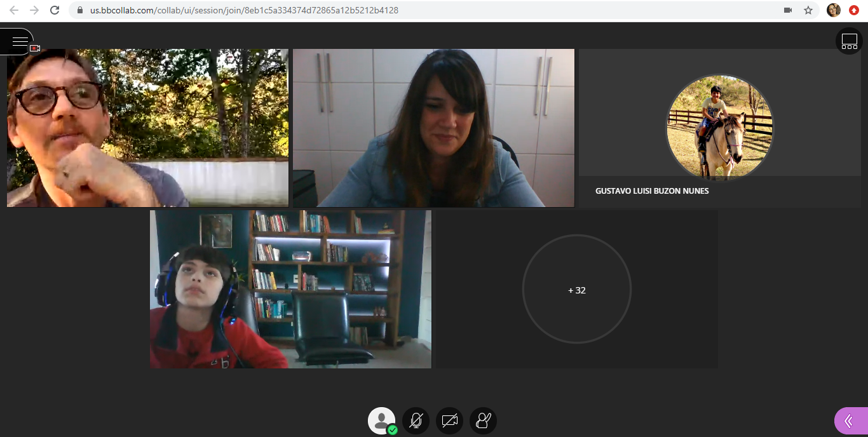Screen dimensions: 868x437
Task: Raise hand in the session
Action: click(483, 420)
